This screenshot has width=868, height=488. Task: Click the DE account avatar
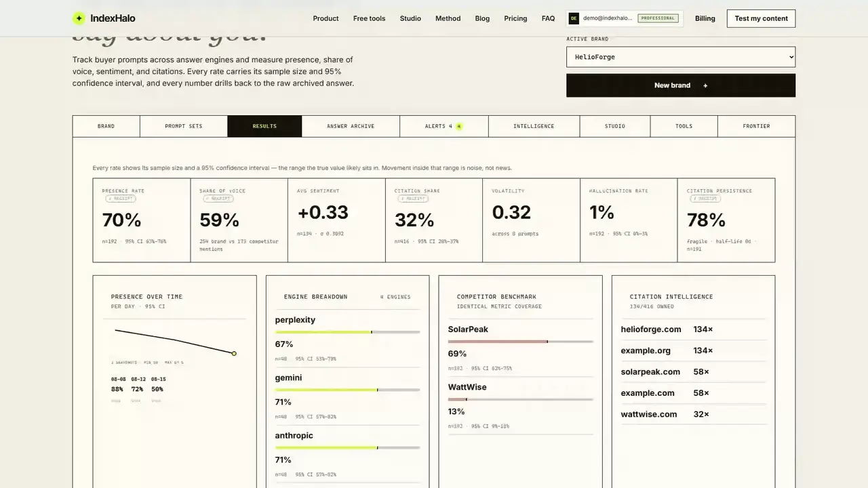(x=574, y=18)
